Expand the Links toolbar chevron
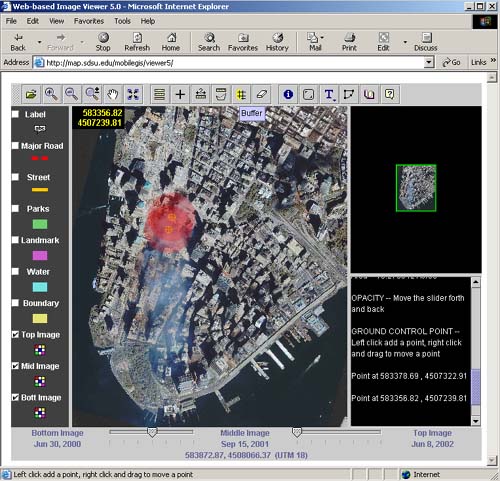 point(493,60)
